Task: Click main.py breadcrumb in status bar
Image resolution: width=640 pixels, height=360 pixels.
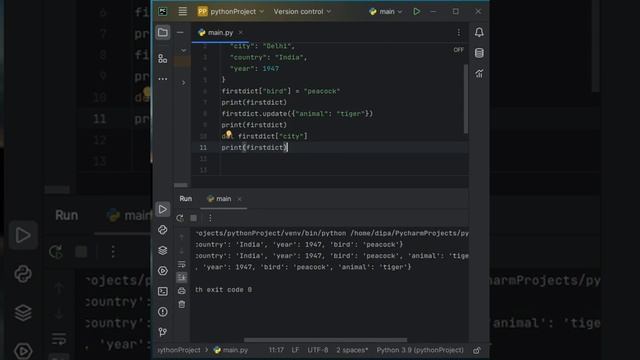Action: point(231,350)
